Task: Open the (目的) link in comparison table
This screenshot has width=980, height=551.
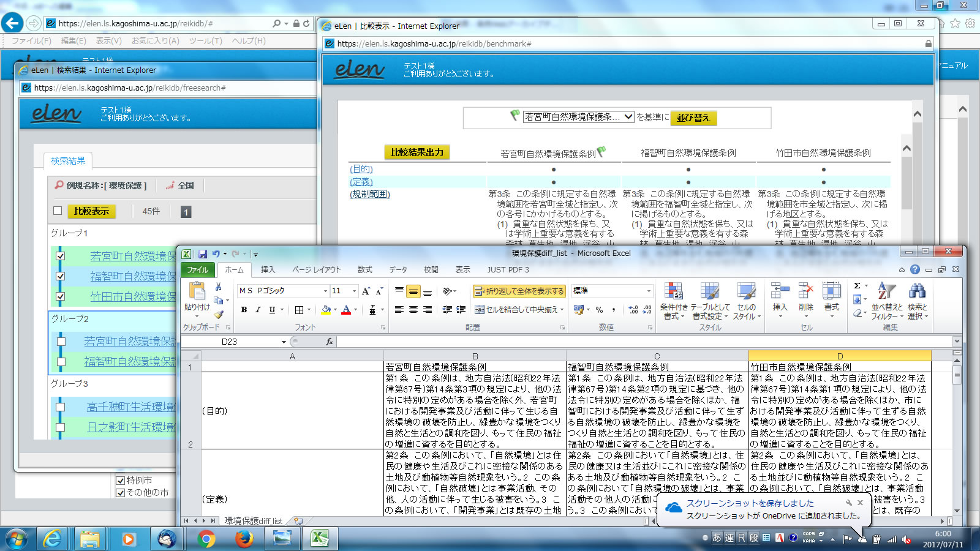Action: pyautogui.click(x=361, y=169)
